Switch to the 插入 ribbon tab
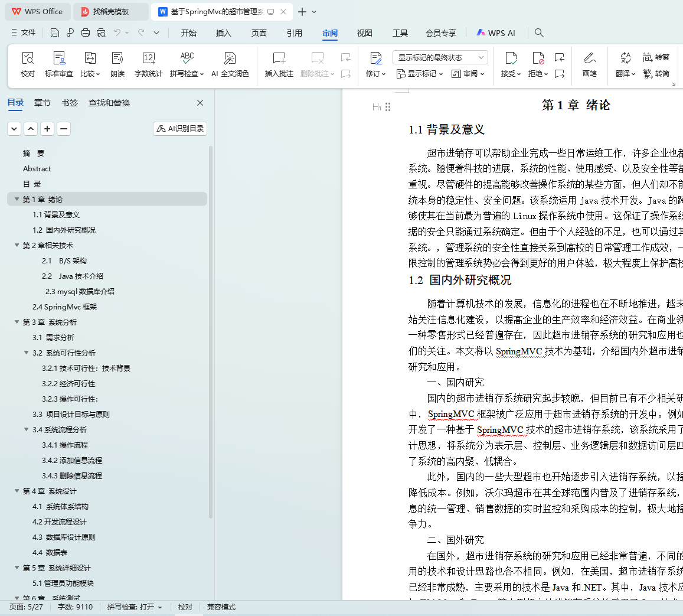Viewport: 683px width, 616px height. coord(224,33)
